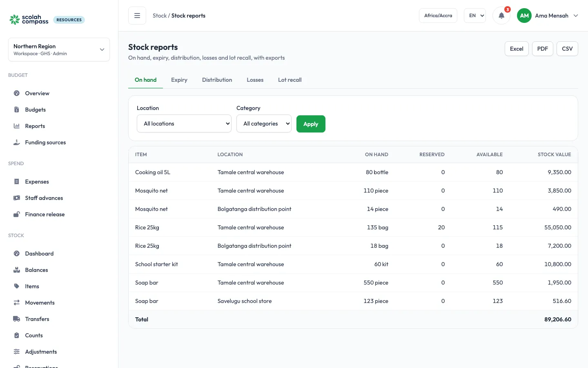Viewport: 588px width, 368px height.
Task: Click the Scolah Compass logo
Action: pos(29,20)
